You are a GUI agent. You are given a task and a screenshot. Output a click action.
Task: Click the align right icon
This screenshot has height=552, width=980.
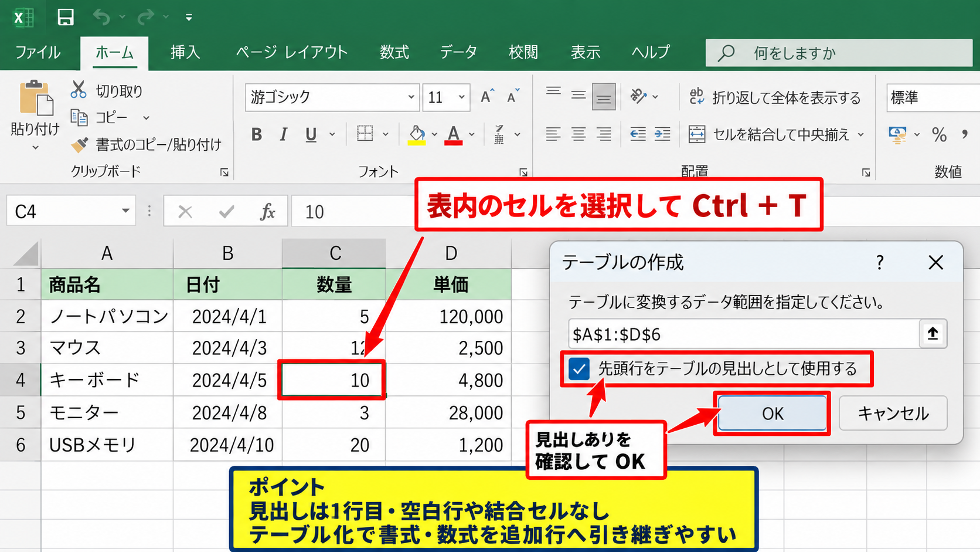pos(604,134)
